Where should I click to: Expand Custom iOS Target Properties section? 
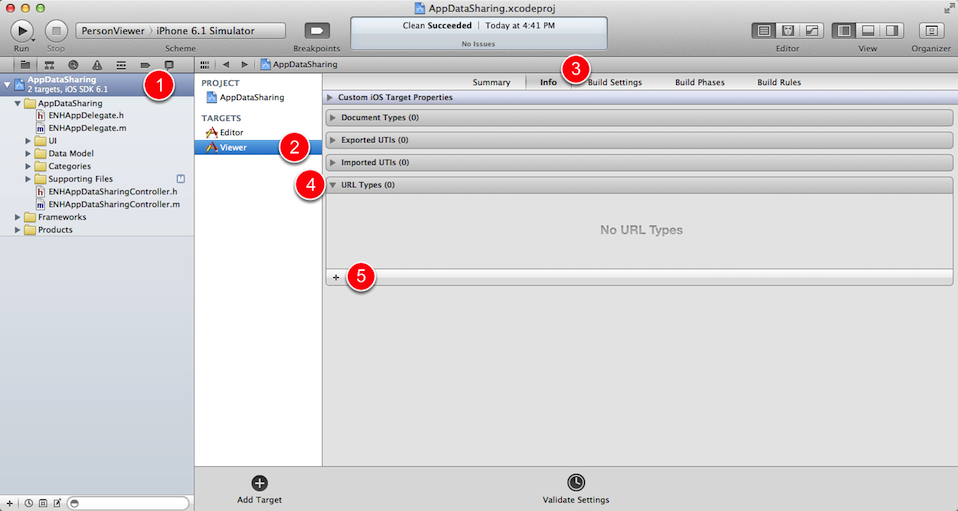[x=330, y=97]
